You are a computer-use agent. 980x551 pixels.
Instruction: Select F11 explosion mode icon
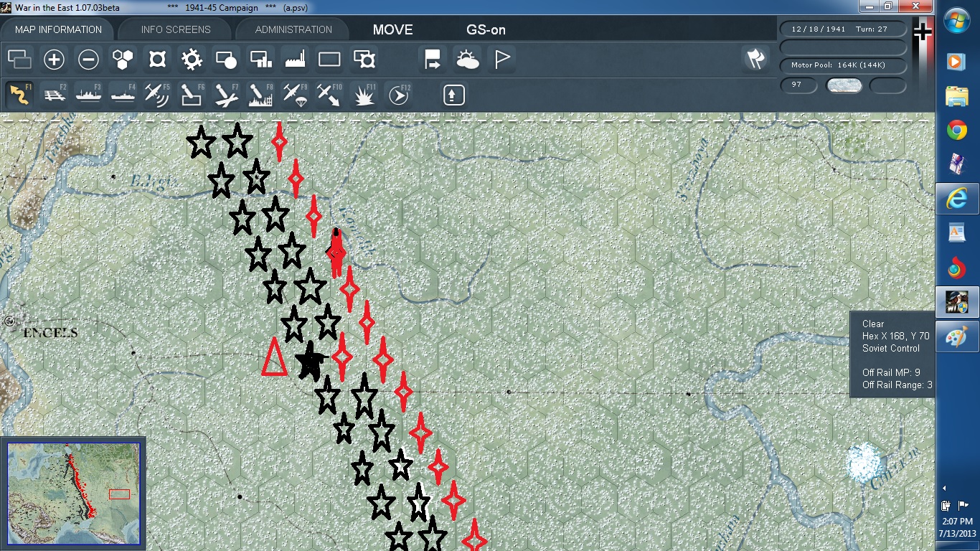tap(364, 95)
